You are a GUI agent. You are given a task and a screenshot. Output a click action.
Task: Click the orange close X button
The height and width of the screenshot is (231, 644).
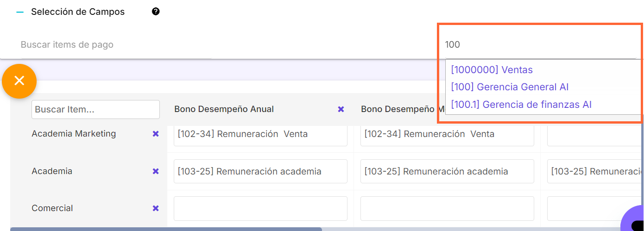(x=19, y=81)
